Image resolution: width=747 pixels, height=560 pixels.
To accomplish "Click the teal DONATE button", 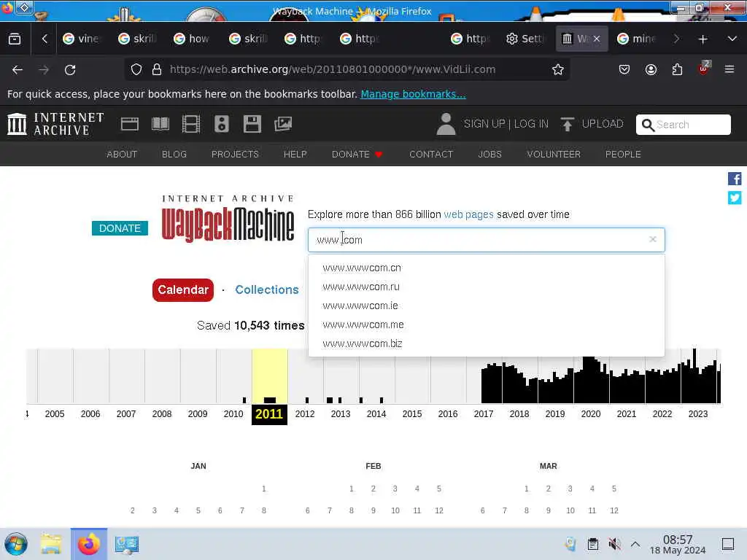I will (120, 228).
